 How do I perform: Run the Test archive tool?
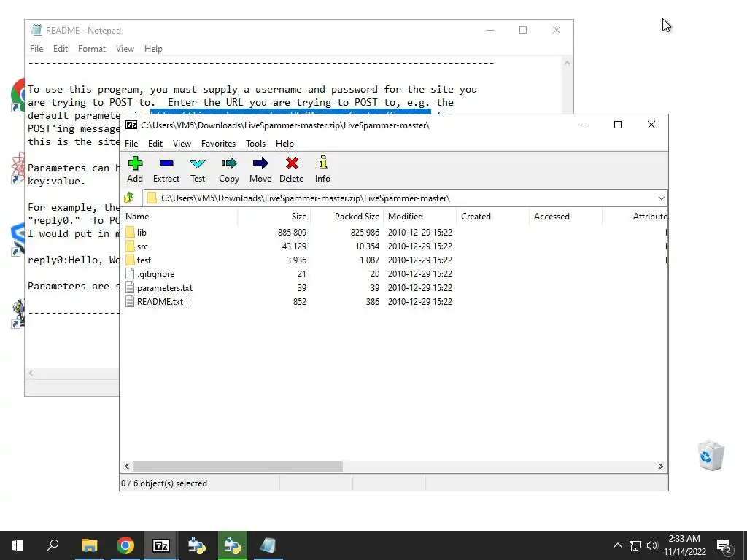[198, 163]
